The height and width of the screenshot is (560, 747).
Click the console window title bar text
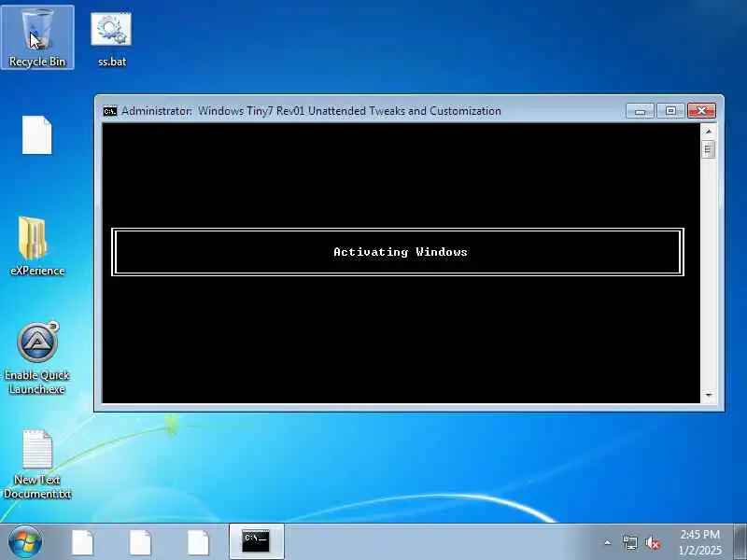(311, 111)
